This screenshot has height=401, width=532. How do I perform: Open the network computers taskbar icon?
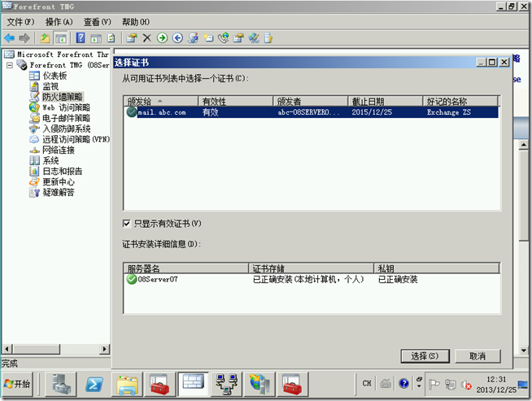226,384
